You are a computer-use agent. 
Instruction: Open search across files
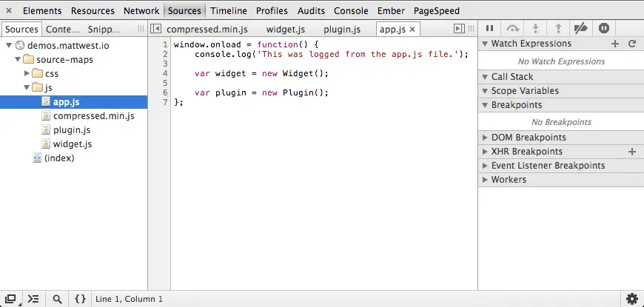click(58, 299)
